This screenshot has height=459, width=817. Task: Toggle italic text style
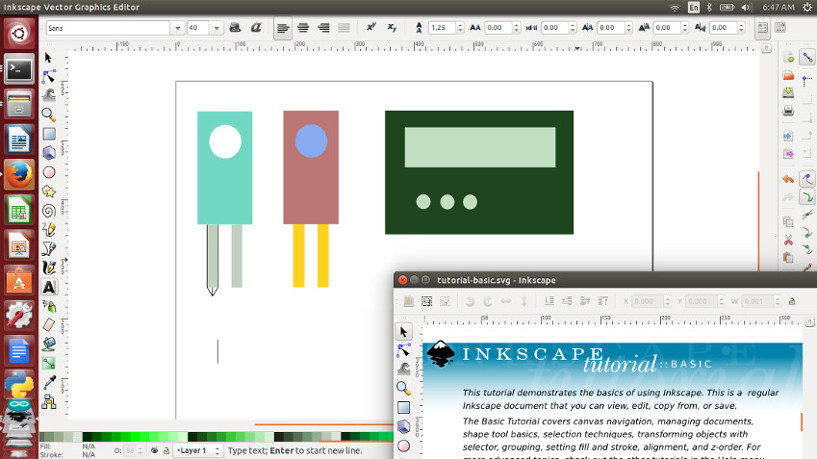(x=255, y=28)
